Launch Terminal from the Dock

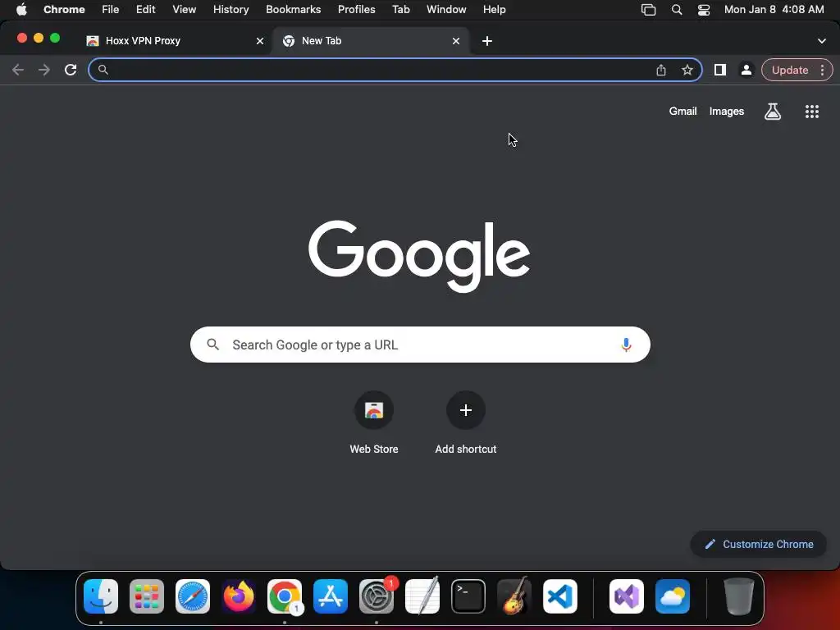pyautogui.click(x=468, y=596)
